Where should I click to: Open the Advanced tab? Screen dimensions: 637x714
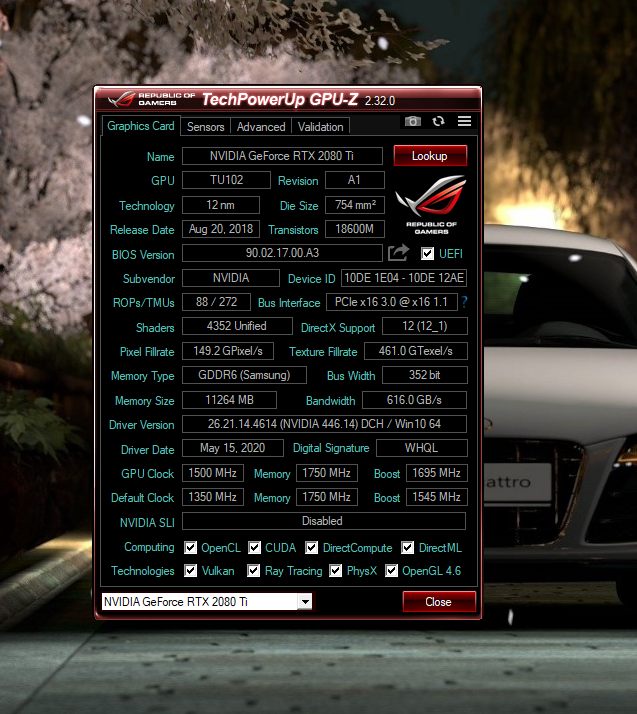tap(261, 127)
